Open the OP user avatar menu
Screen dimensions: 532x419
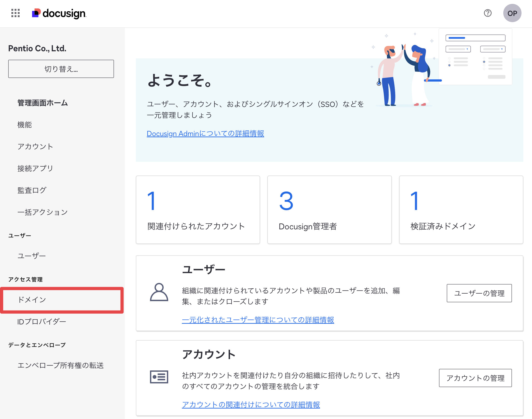512,13
